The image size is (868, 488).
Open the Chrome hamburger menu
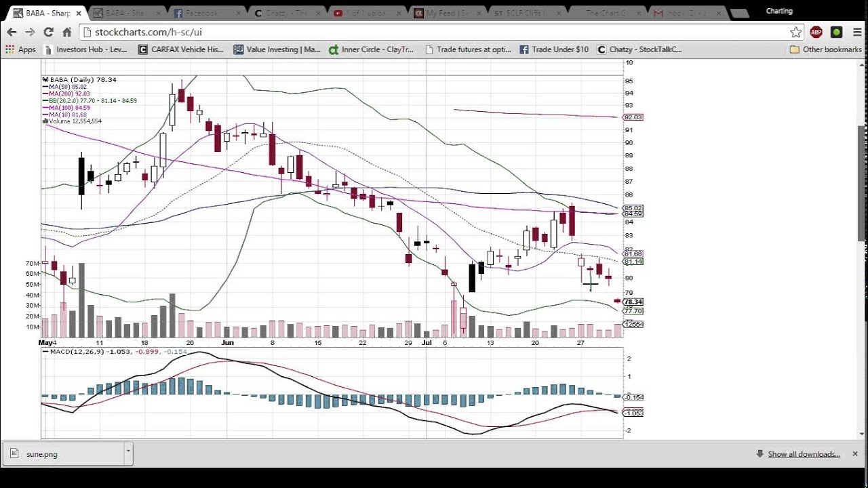857,32
